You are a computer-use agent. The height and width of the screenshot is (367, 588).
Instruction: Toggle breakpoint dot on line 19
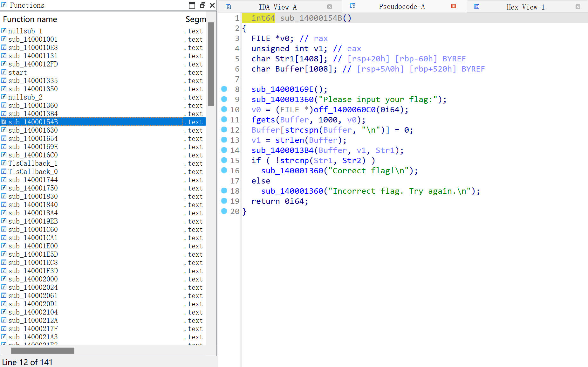pyautogui.click(x=224, y=201)
